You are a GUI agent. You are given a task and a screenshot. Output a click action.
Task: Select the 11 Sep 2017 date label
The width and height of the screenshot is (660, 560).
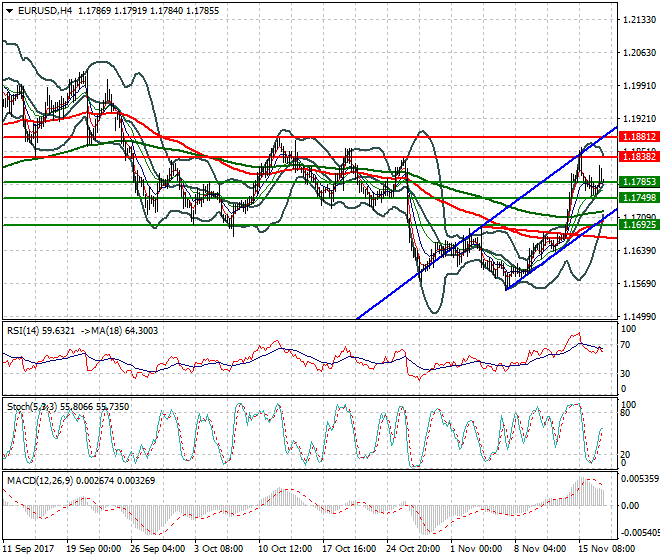coord(29,549)
